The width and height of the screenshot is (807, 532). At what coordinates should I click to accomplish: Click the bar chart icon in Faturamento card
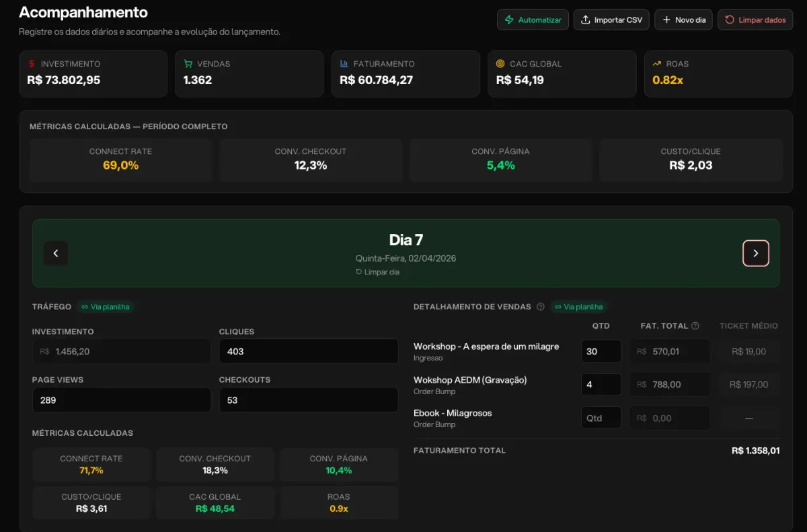(344, 64)
